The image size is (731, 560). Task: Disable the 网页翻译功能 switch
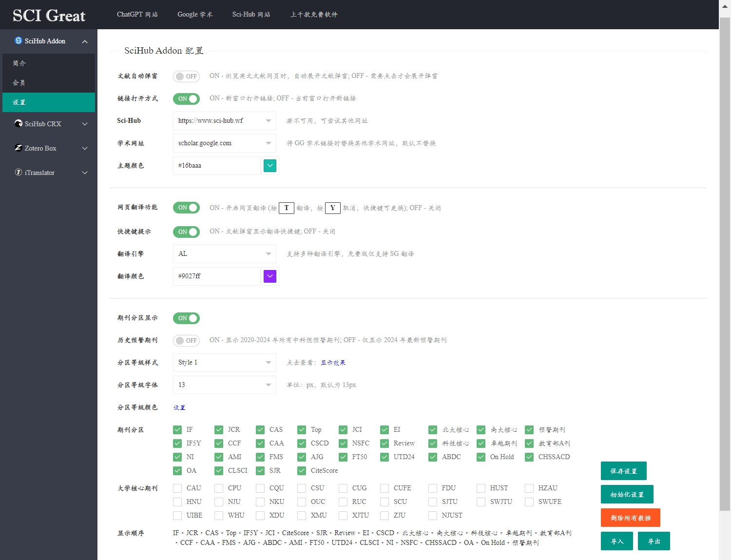(186, 208)
